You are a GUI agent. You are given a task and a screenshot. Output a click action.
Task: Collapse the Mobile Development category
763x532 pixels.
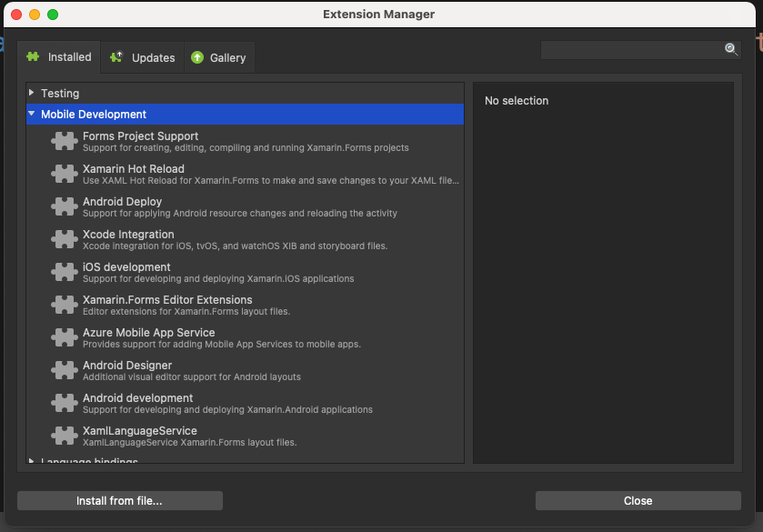tap(32, 114)
